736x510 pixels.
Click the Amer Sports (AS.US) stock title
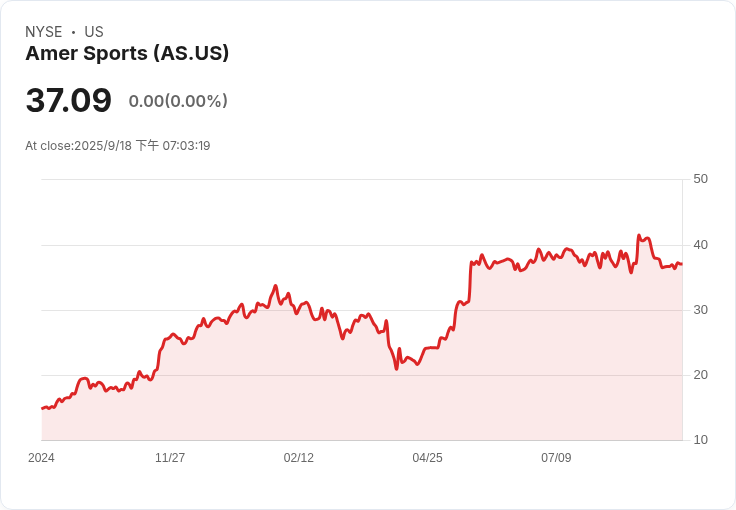(x=127, y=54)
